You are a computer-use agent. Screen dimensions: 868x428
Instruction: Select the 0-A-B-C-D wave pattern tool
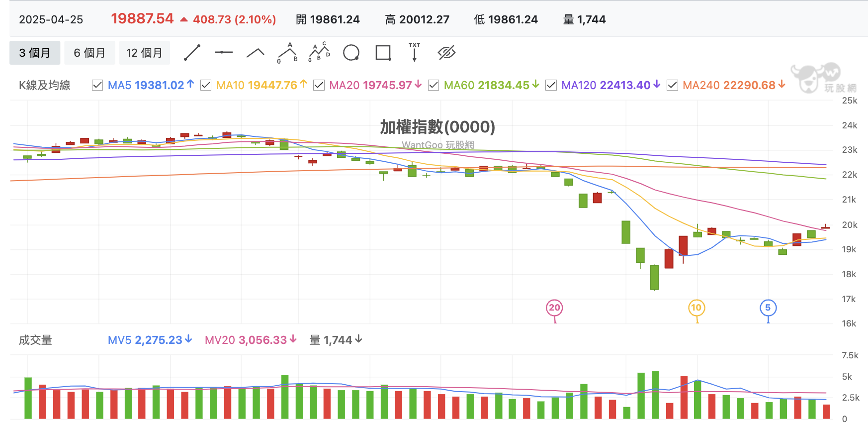[319, 52]
